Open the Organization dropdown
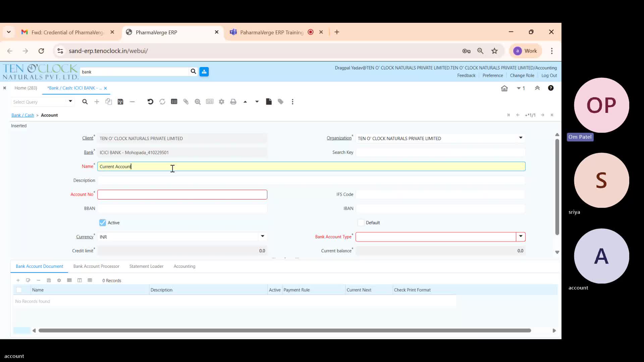The width and height of the screenshot is (644, 362). coord(521,138)
